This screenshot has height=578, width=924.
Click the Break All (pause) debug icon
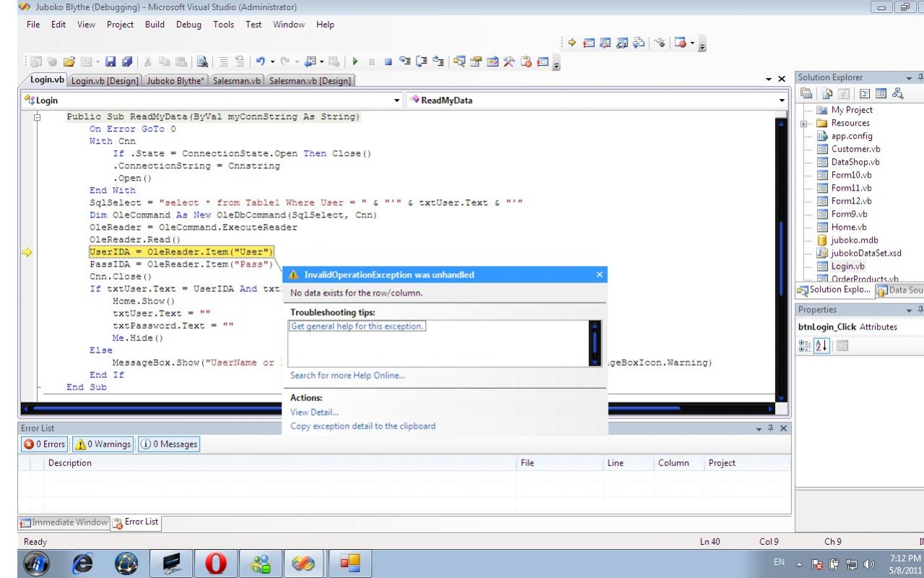click(372, 62)
